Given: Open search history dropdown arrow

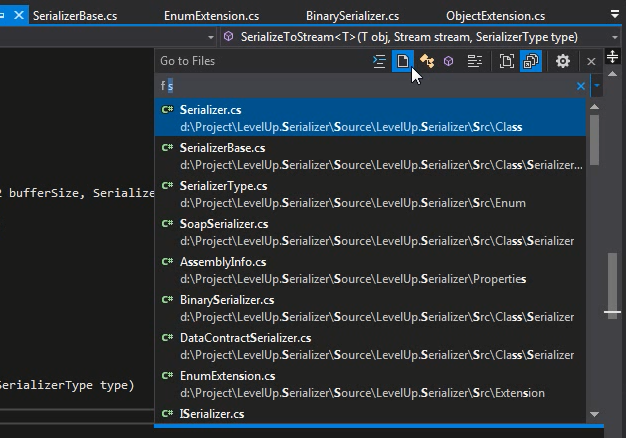Looking at the screenshot, I should click(x=597, y=85).
